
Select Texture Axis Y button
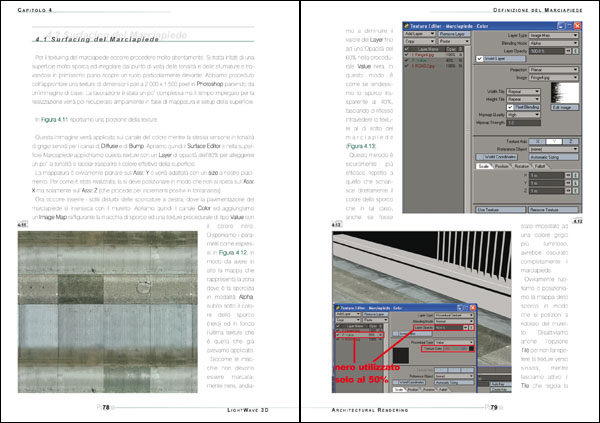[554, 142]
